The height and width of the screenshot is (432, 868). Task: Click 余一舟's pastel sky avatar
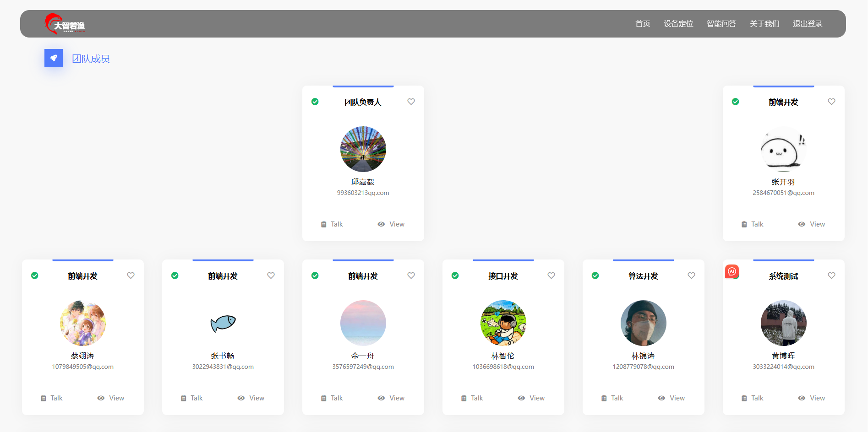tap(363, 323)
